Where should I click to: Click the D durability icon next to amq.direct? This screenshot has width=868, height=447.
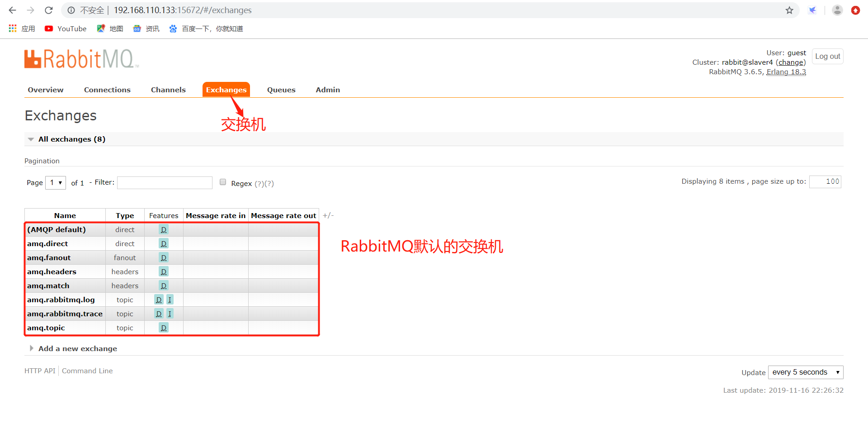[x=164, y=243]
